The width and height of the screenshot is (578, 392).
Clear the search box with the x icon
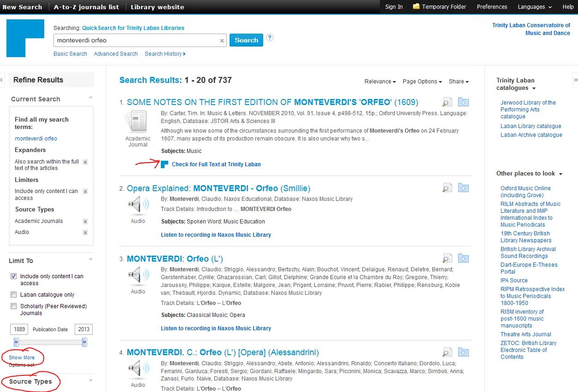(x=222, y=41)
